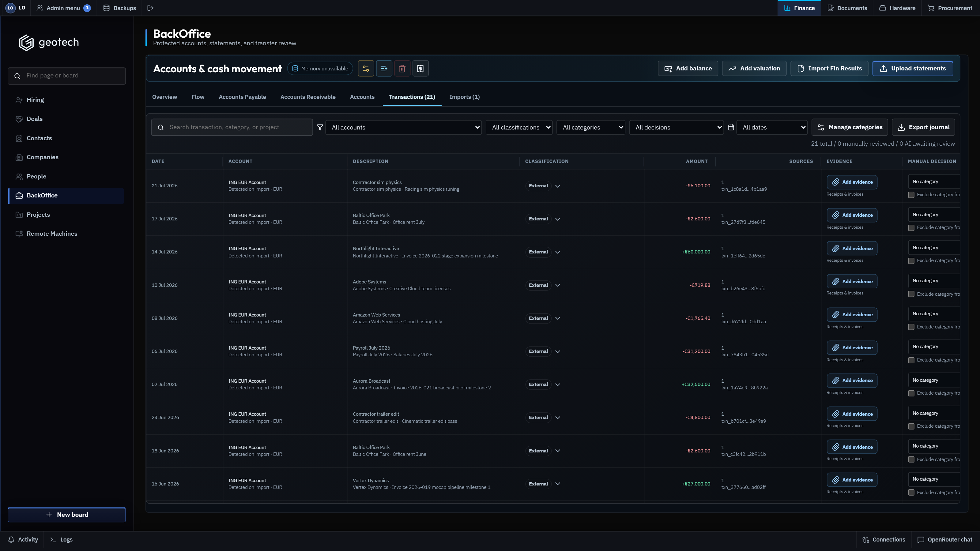Add evidence for Aurora Broadcast transaction

tap(852, 380)
